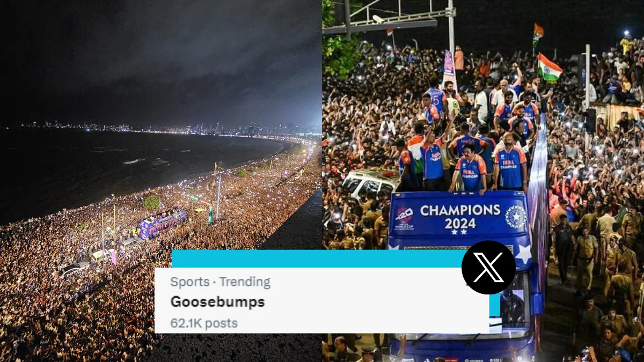Select the large waving Indian tricolour flag
Viewport: 644px width, 362px height.
pyautogui.click(x=550, y=67)
